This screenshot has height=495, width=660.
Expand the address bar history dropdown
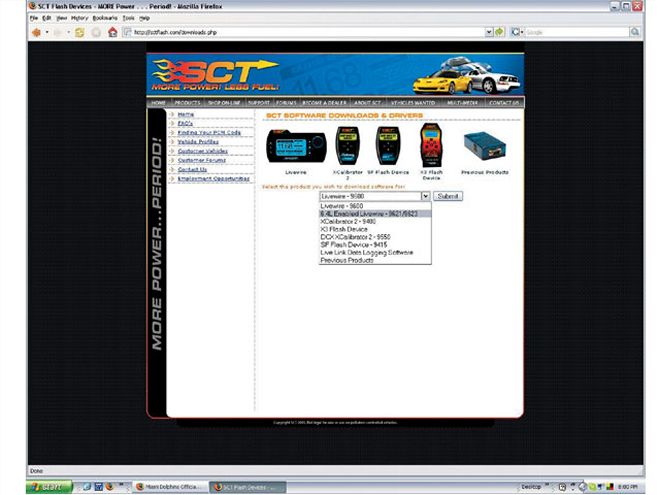pyautogui.click(x=489, y=32)
